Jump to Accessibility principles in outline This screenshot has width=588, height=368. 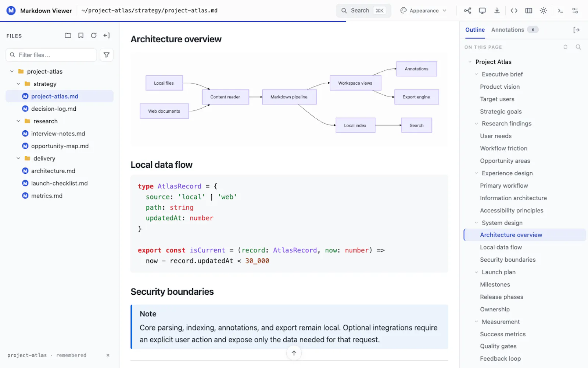tap(512, 210)
